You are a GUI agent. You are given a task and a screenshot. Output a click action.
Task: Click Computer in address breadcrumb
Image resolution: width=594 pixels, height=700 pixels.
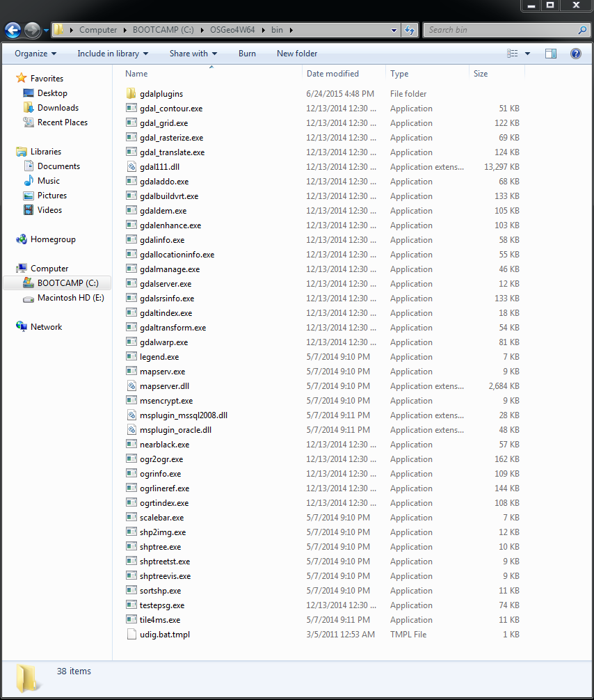98,30
